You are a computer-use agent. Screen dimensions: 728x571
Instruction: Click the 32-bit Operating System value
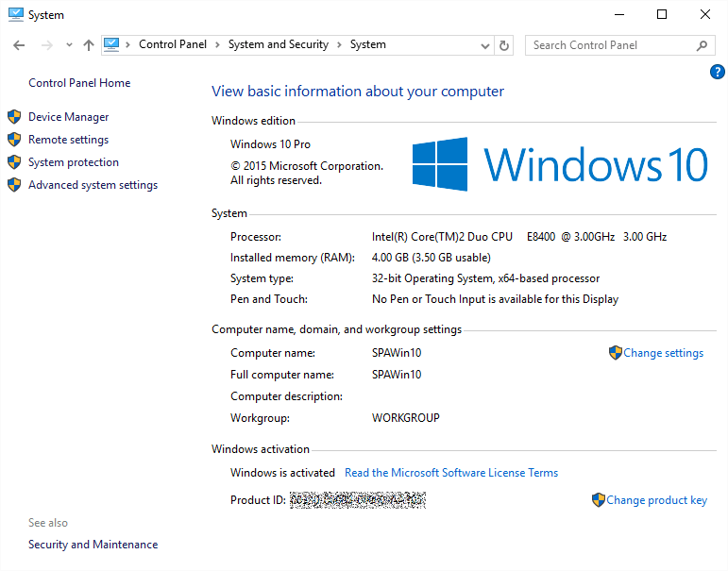pos(485,278)
